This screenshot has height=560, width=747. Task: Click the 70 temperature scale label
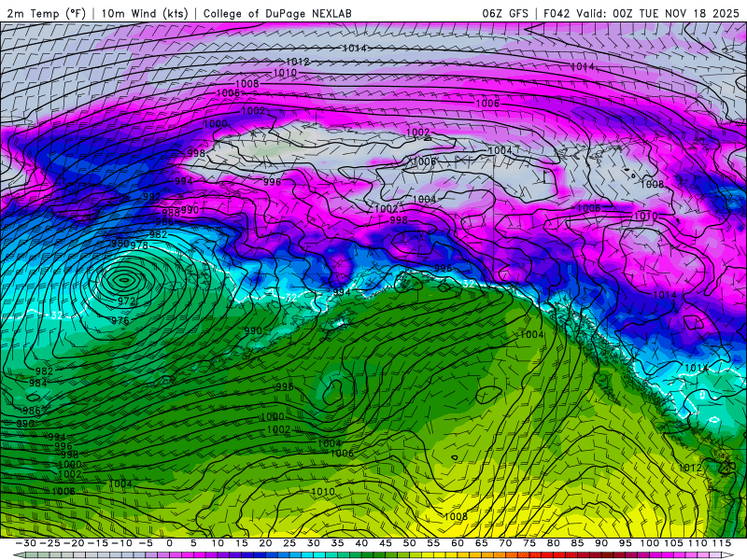click(x=505, y=543)
